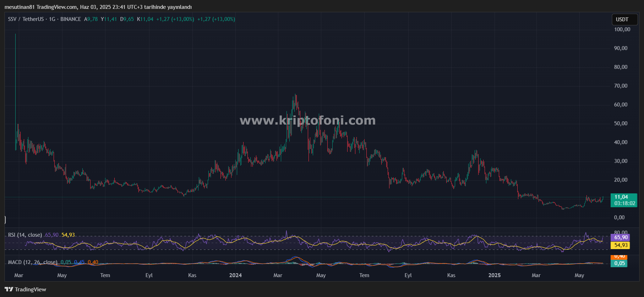Click the 80,00 price axis label
Screen dimensions: 644x297
coord(621,67)
